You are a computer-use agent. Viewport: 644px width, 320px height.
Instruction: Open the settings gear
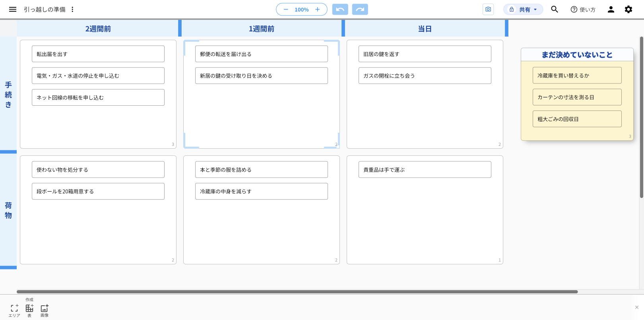click(628, 9)
